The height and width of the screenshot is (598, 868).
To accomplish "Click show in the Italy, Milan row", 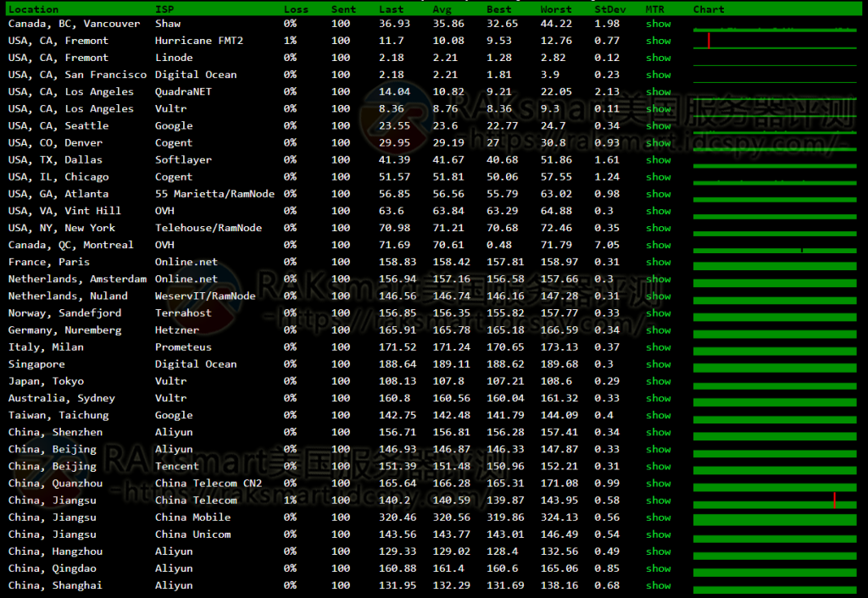I will coord(658,347).
